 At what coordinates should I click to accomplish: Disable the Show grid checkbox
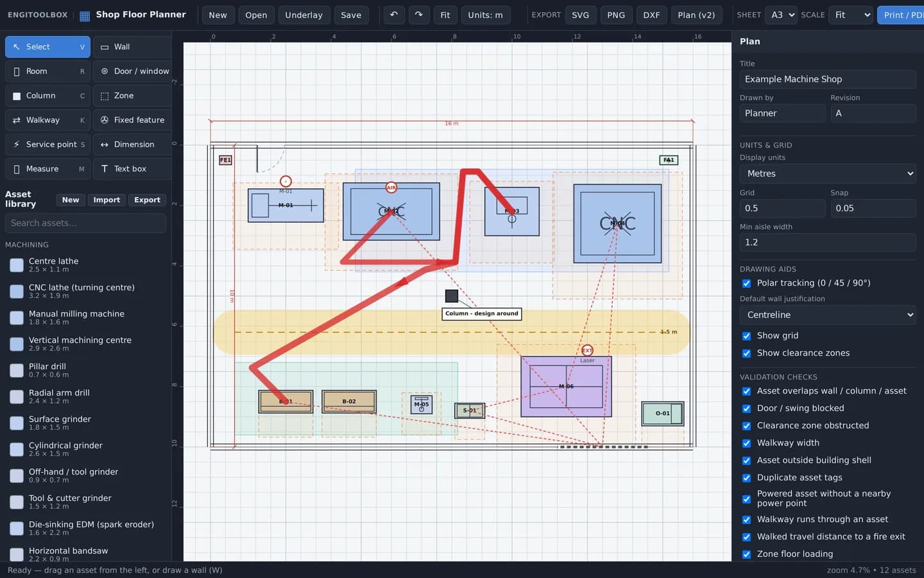[x=746, y=336]
